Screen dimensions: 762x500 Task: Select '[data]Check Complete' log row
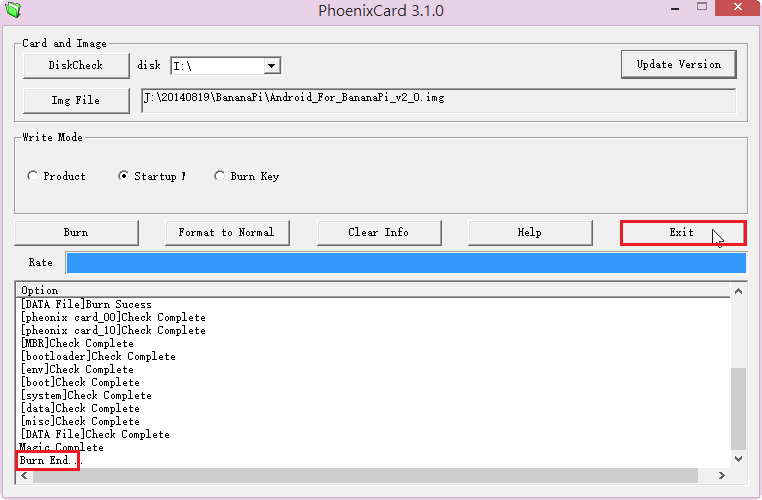click(80, 409)
